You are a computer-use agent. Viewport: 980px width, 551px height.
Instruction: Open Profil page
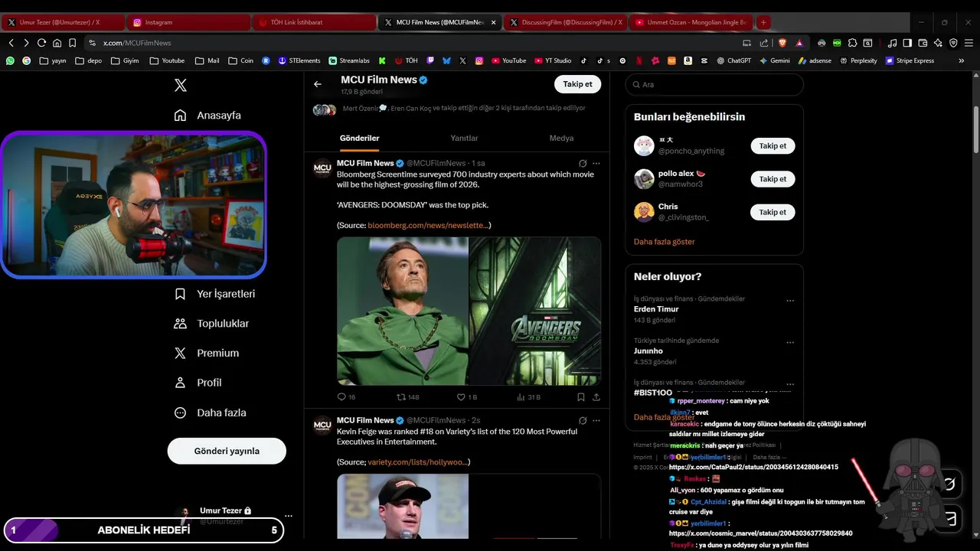[x=198, y=383]
